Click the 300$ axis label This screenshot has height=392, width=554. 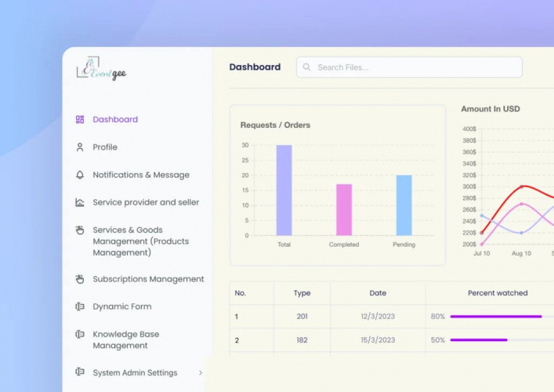pyautogui.click(x=469, y=187)
